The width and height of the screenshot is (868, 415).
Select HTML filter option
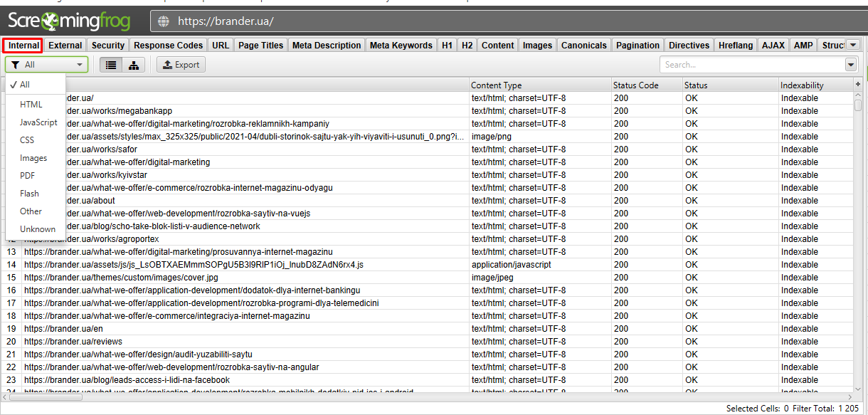point(31,105)
